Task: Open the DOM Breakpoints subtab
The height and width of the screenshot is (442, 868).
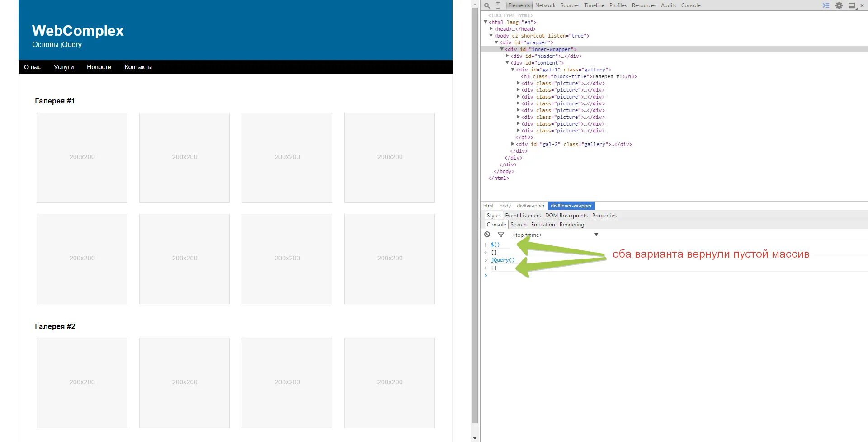Action: pos(566,215)
